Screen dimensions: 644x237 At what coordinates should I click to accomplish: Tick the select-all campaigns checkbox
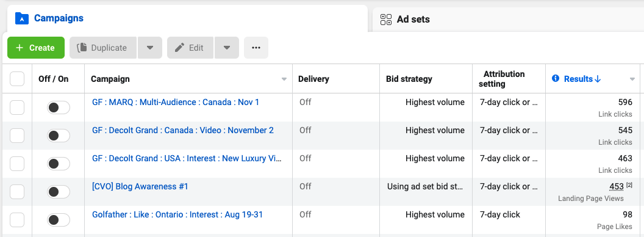pos(17,79)
